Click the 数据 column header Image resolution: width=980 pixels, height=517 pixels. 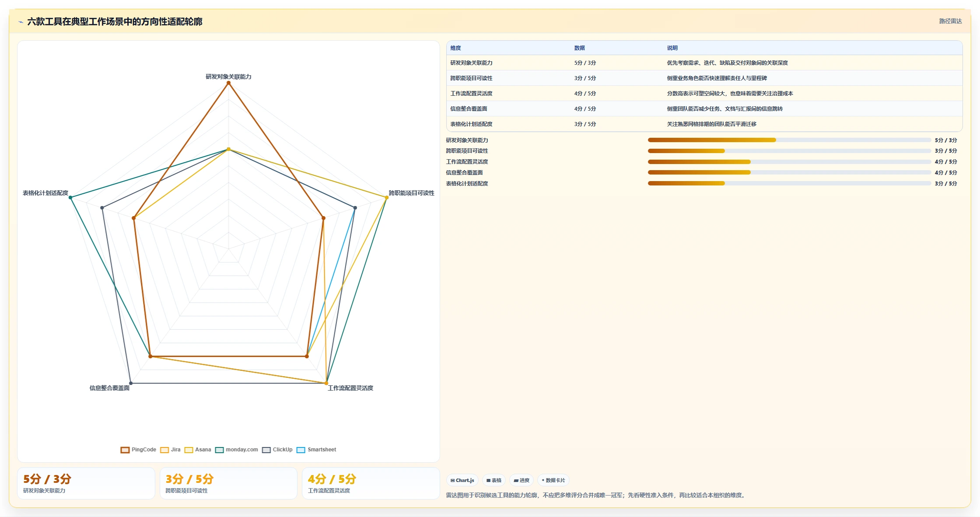pyautogui.click(x=579, y=48)
